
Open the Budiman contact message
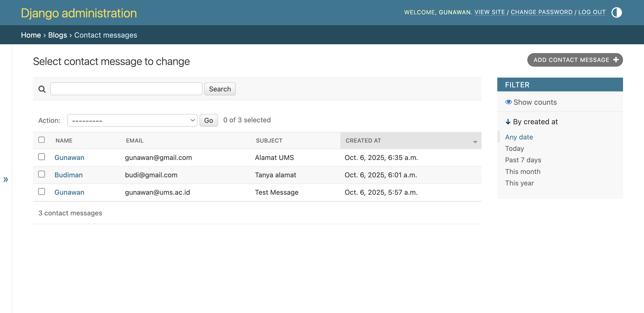[x=69, y=175]
